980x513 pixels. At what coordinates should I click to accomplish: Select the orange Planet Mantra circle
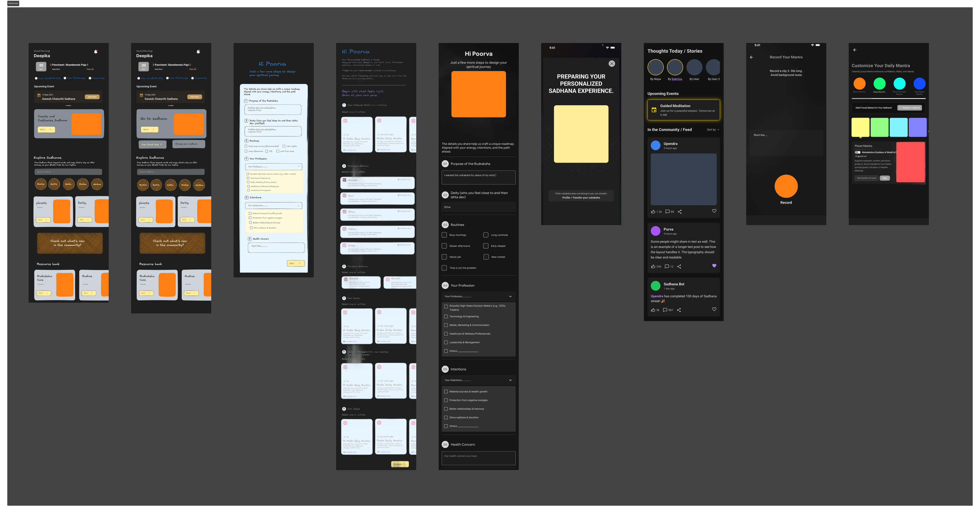tap(860, 84)
